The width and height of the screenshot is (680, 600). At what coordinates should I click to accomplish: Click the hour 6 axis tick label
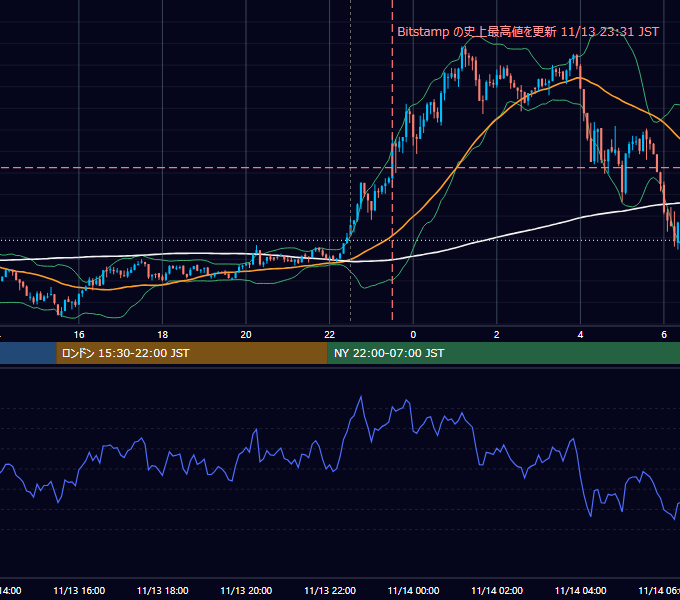pos(664,335)
